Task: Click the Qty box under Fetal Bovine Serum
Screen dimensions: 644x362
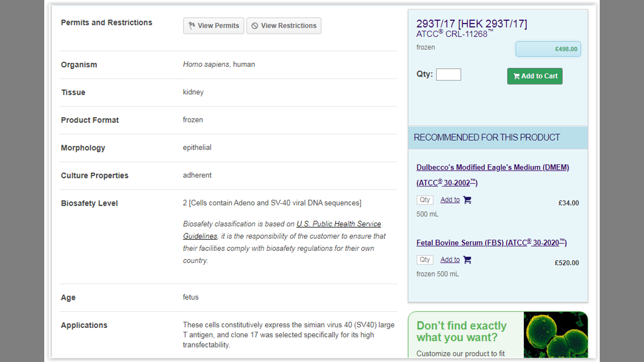Action: pos(425,260)
